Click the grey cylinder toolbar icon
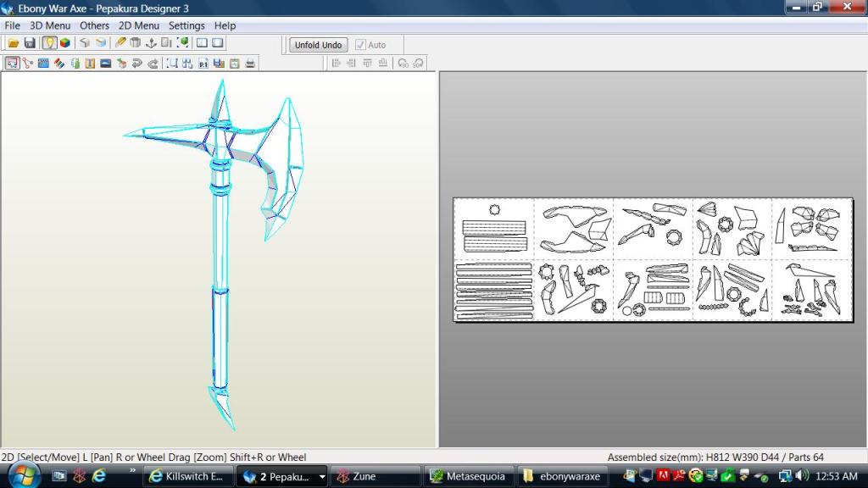Viewport: 868px width, 488px height. (135, 43)
